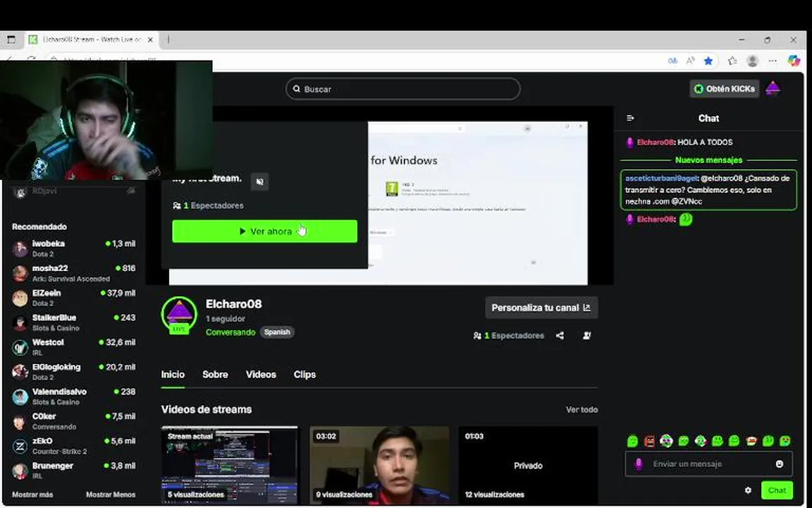Open the Copilot icon in the Edge toolbar
The height and width of the screenshot is (508, 812).
point(794,61)
